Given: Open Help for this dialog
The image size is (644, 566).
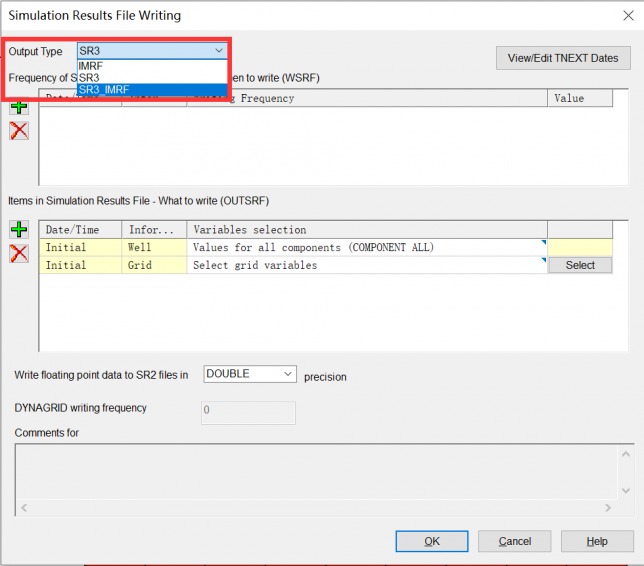Looking at the screenshot, I should [597, 541].
